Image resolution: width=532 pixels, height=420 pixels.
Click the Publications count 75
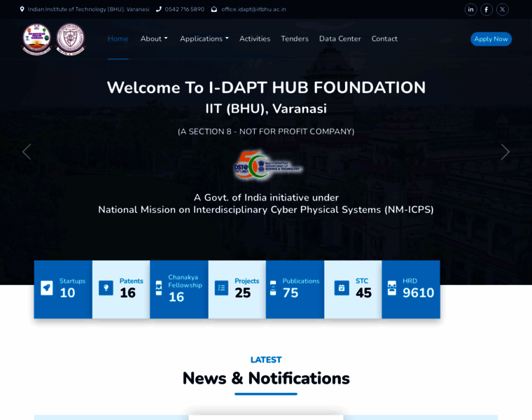point(290,293)
